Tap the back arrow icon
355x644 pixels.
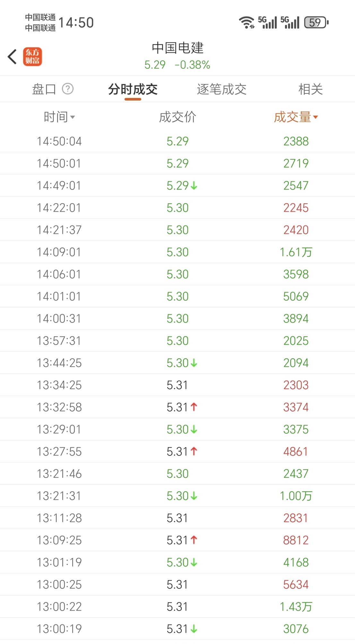(x=12, y=57)
